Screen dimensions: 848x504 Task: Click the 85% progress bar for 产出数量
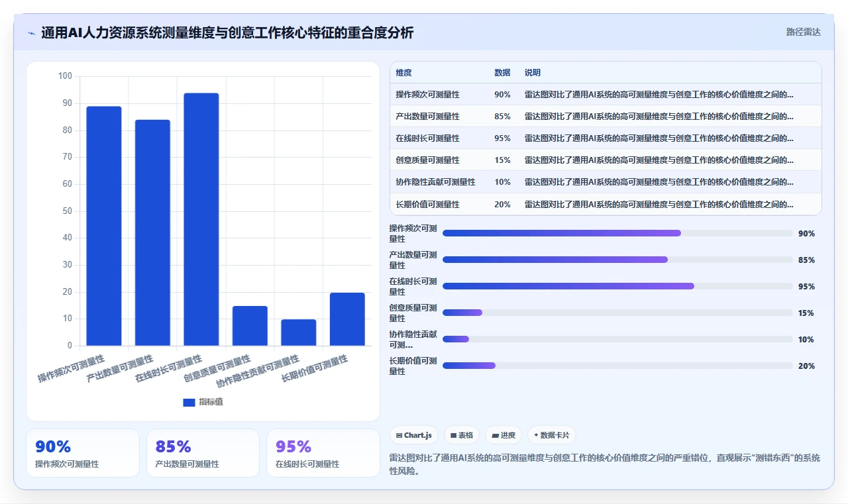coord(617,260)
